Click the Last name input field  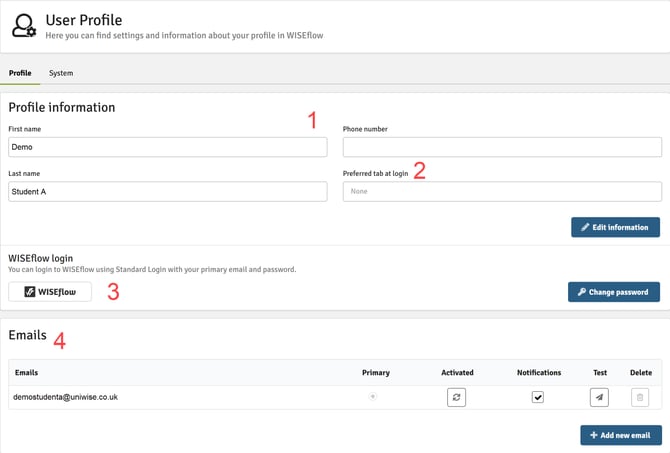point(168,191)
